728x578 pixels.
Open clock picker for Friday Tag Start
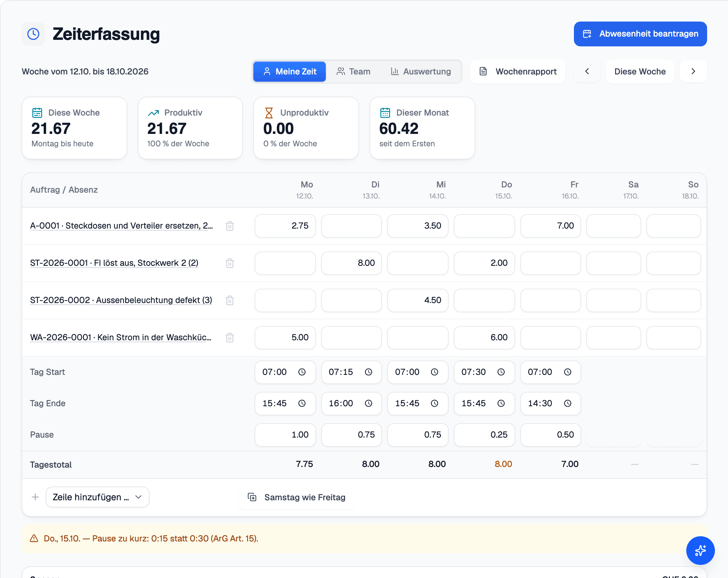point(568,372)
